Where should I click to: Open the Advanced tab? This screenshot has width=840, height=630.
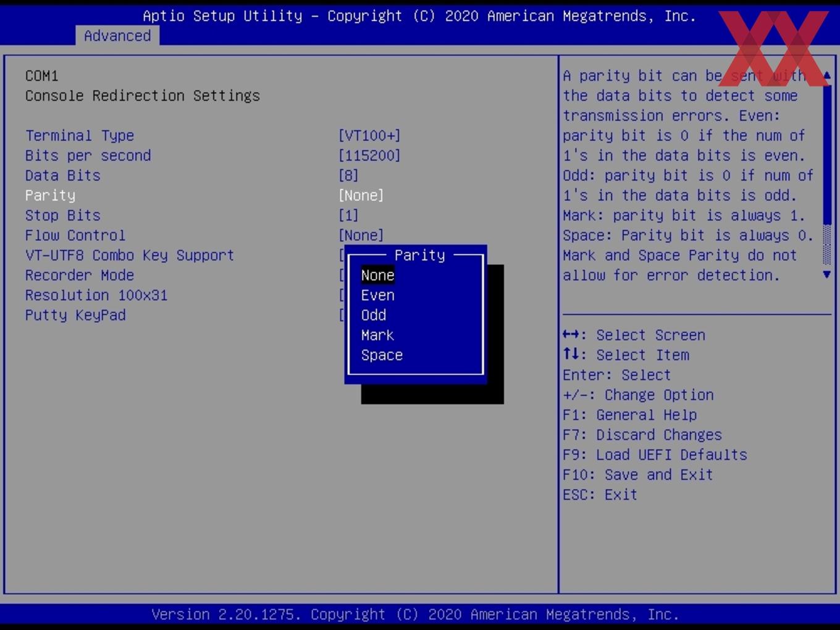[x=117, y=36]
